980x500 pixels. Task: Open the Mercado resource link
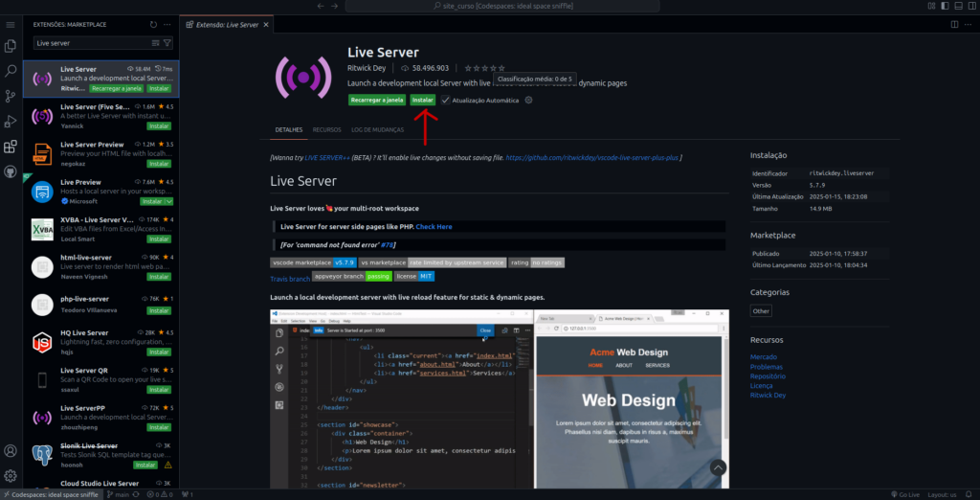[764, 357]
